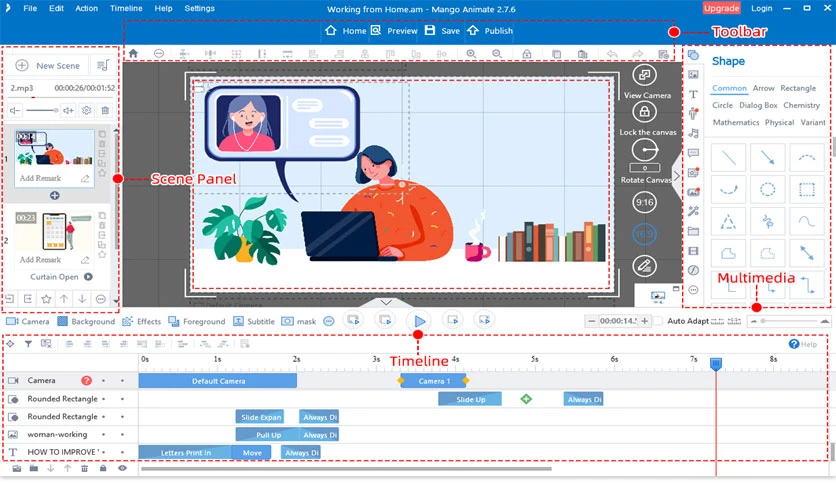This screenshot has width=836, height=484.
Task: Expand the chevron below the canvas
Action: (x=386, y=302)
